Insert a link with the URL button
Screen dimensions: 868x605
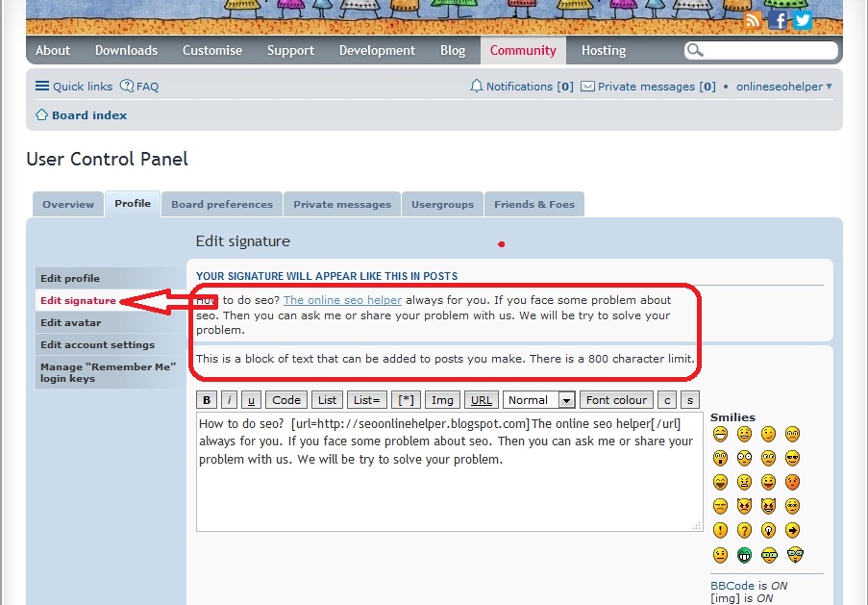pos(481,399)
